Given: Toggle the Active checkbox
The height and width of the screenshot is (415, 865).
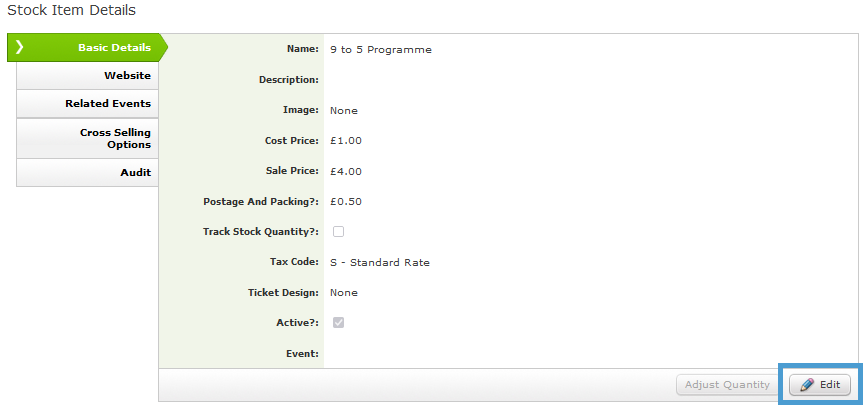Looking at the screenshot, I should tap(338, 323).
